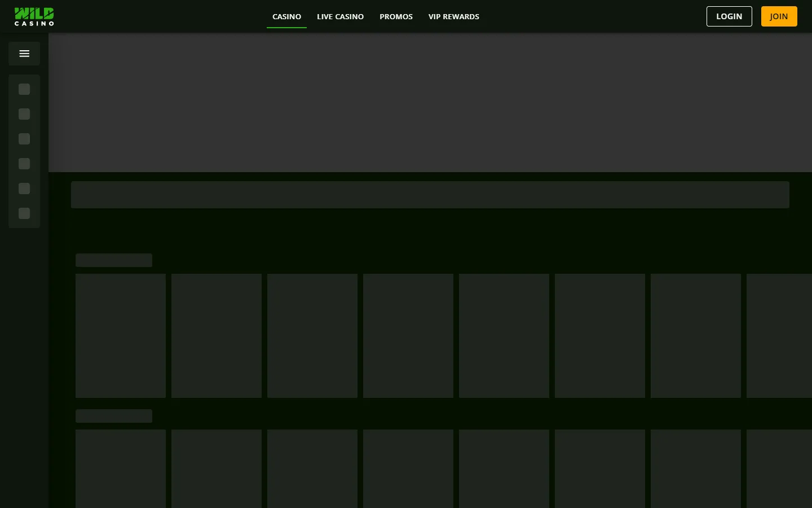Click the yellow JOIN button
This screenshot has width=812, height=508.
[x=779, y=16]
